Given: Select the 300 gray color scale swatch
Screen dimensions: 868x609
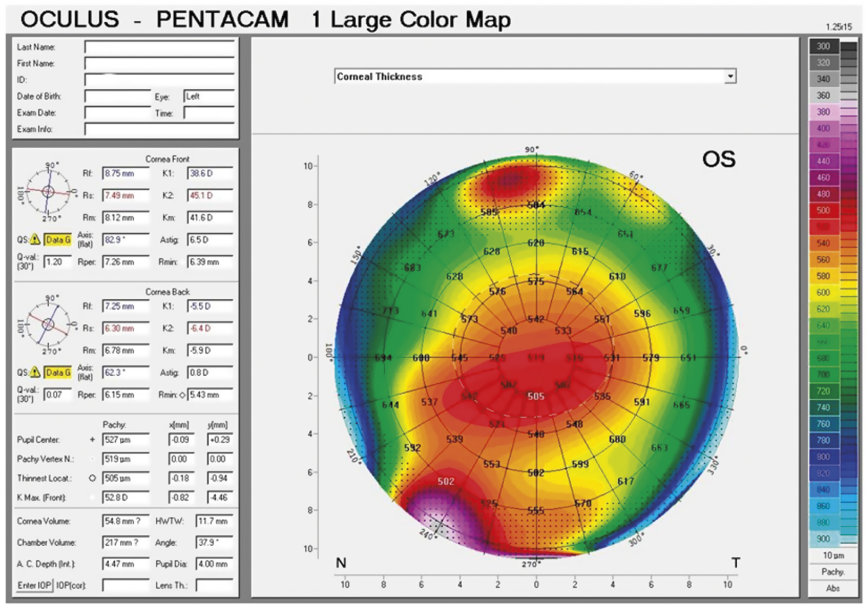Looking at the screenshot, I should pos(823,46).
